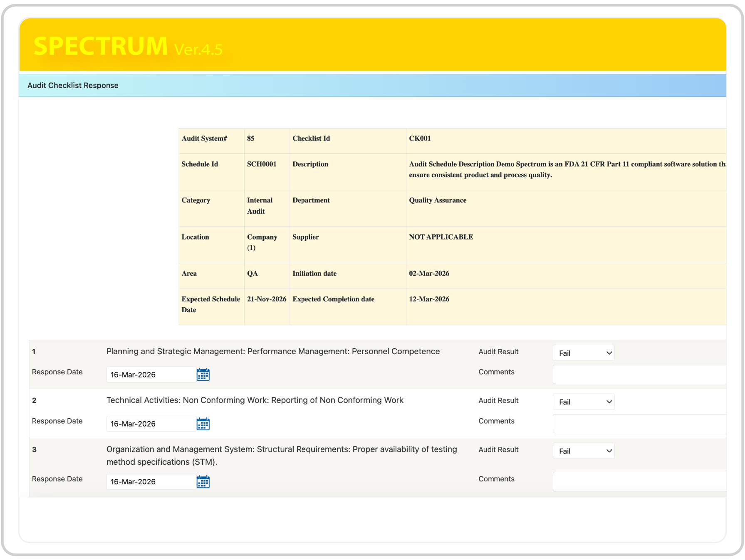Open calendar picker for checklist item 1
Screen dimensions: 745x560
(x=203, y=375)
